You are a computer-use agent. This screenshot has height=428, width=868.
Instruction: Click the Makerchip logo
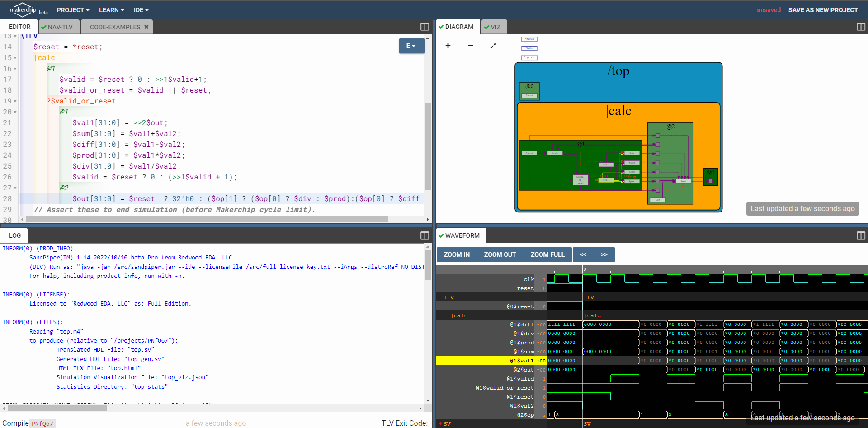(x=23, y=9)
